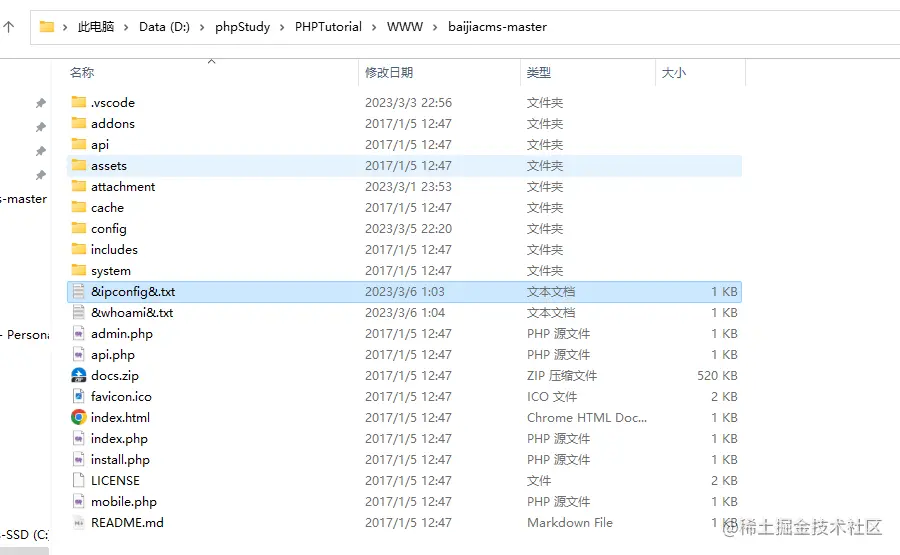The height and width of the screenshot is (555, 900).
Task: Click the README.md markdown file icon
Action: tap(79, 522)
